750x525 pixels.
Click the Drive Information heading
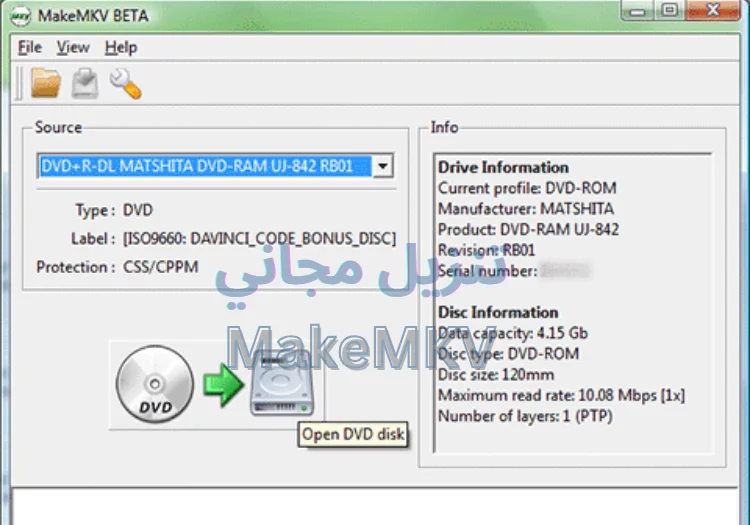coord(503,167)
